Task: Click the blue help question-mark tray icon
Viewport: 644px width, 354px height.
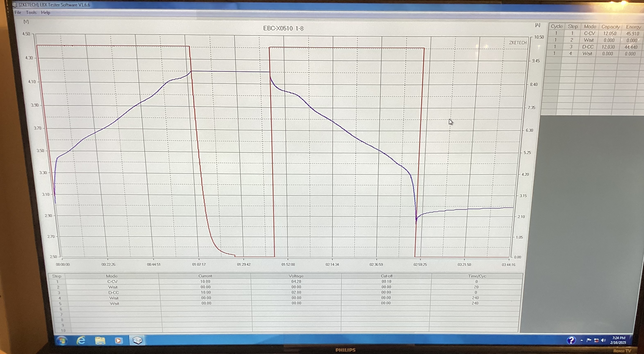Action: (x=571, y=340)
